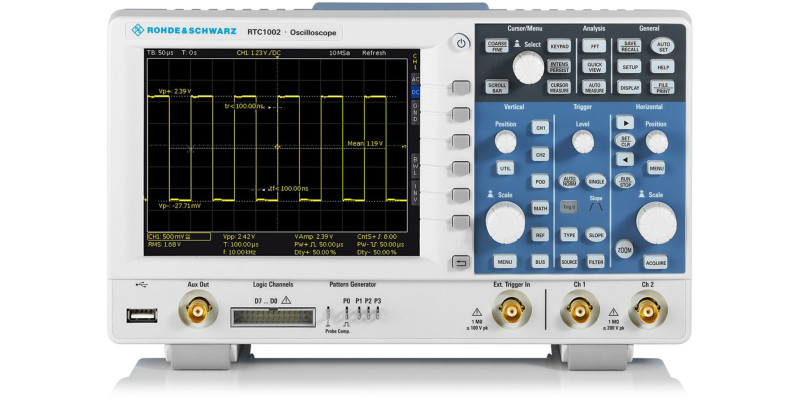
Task: Open trigger SOURCE selection
Action: 569,262
